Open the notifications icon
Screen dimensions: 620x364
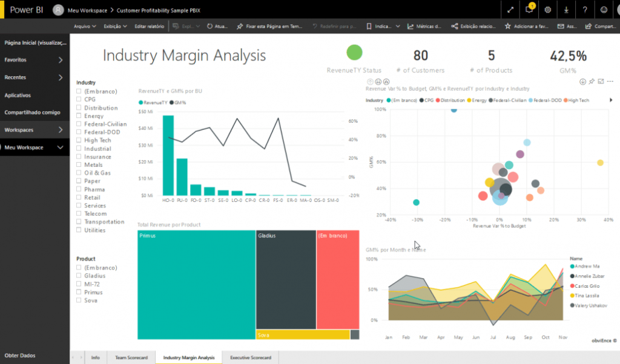529,9
